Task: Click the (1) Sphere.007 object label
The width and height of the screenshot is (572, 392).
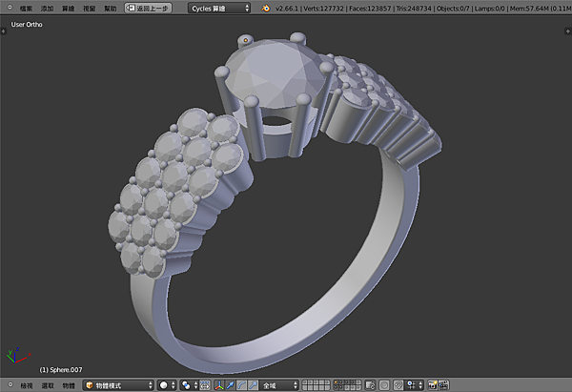Action: (61, 370)
